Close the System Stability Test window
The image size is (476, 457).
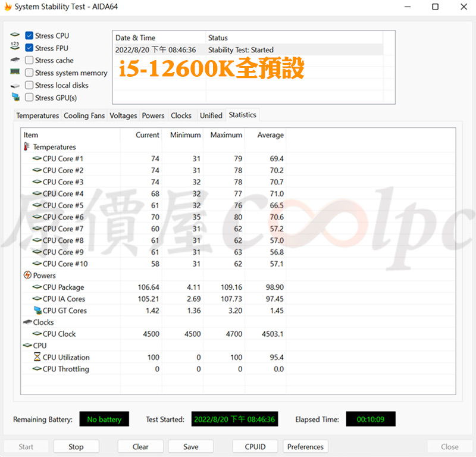[464, 7]
